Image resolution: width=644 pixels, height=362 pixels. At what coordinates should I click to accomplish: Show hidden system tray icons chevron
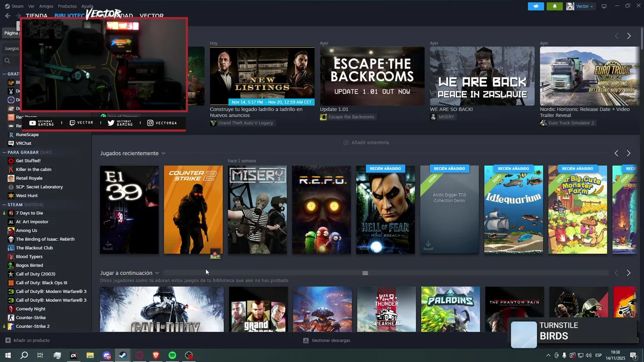click(548, 355)
